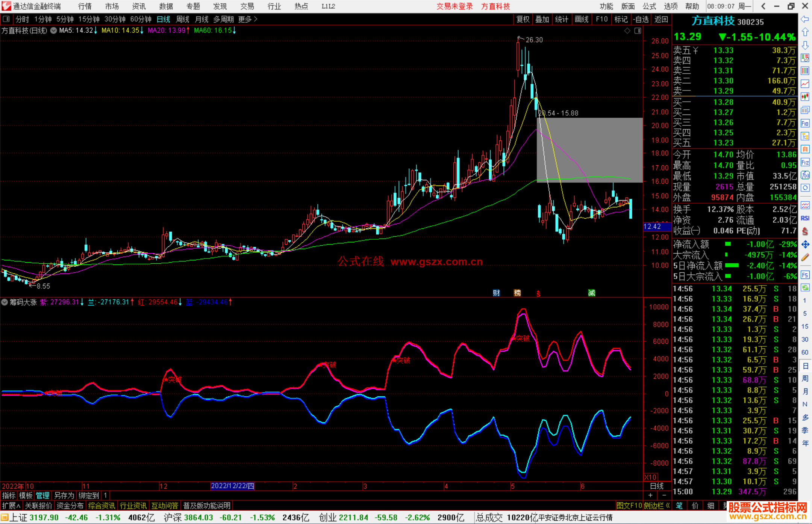Toggle the 筹码大涨 indicator circle button
The width and height of the screenshot is (812, 524).
point(5,302)
